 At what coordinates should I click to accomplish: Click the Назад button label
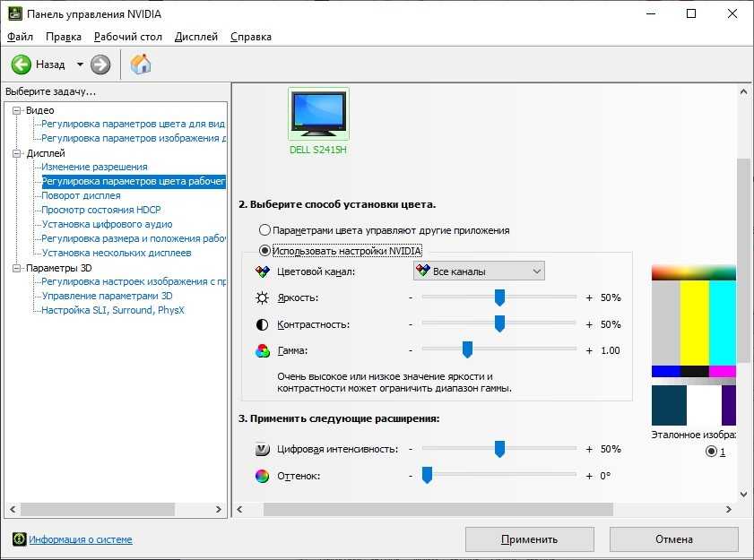[x=50, y=65]
